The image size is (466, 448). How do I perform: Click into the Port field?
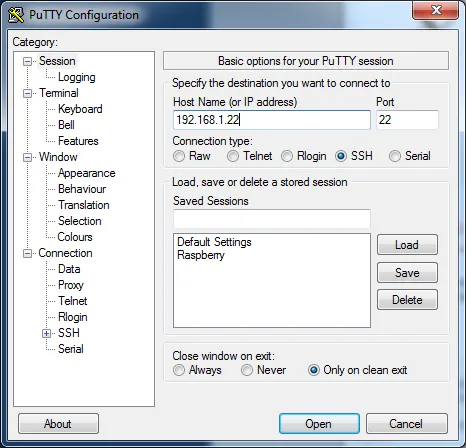[x=407, y=120]
